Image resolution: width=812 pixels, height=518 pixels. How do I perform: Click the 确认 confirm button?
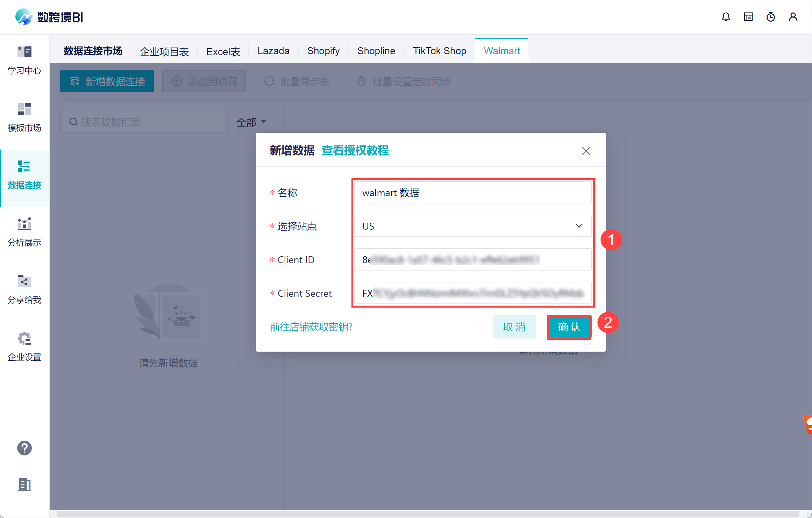[x=569, y=327]
